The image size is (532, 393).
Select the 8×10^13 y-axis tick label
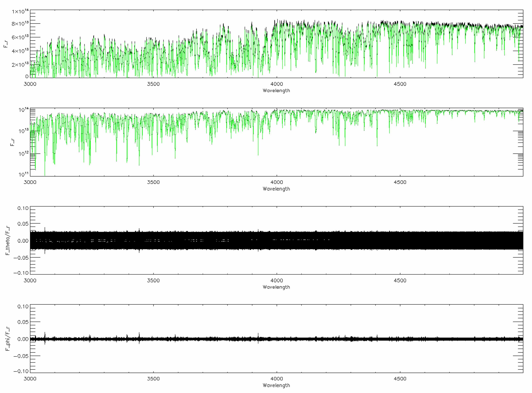pyautogui.click(x=20, y=24)
